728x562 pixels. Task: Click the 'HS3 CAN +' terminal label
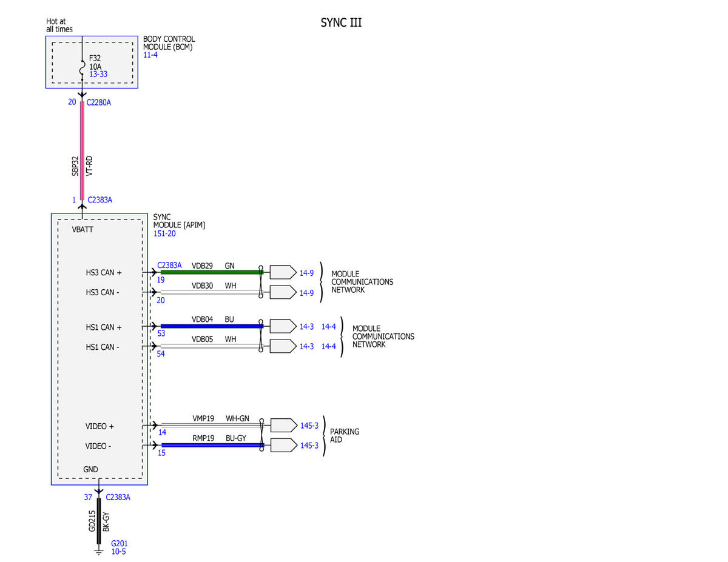tap(104, 273)
